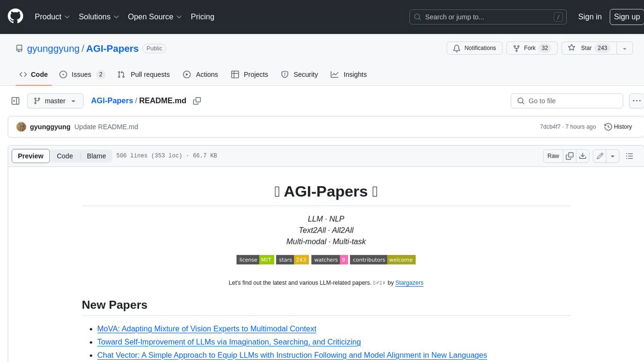Select the Code view

click(65, 156)
